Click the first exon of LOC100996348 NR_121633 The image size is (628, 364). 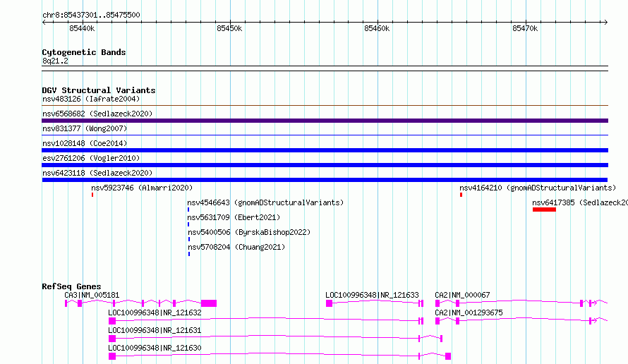pyautogui.click(x=330, y=303)
